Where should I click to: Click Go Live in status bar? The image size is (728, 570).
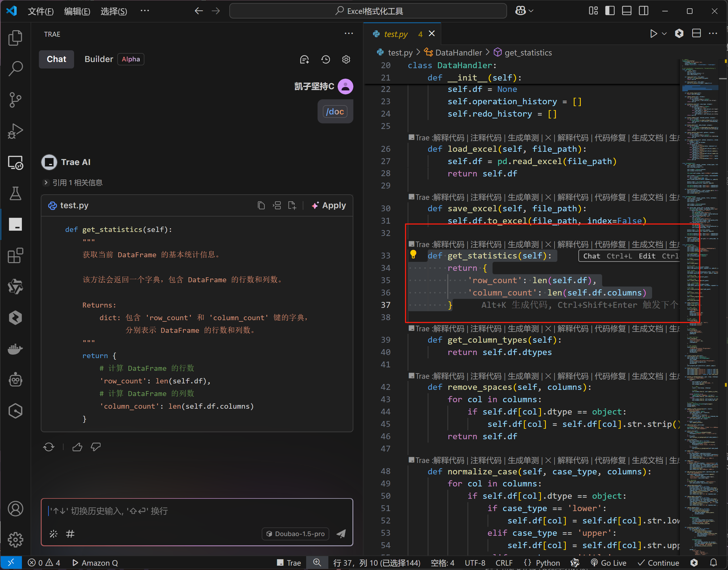609,563
